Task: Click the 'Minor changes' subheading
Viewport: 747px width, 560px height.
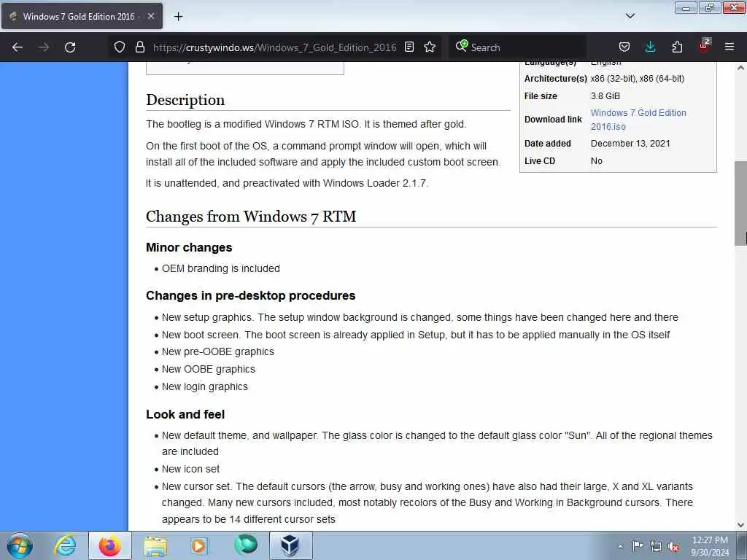Action: coord(189,248)
